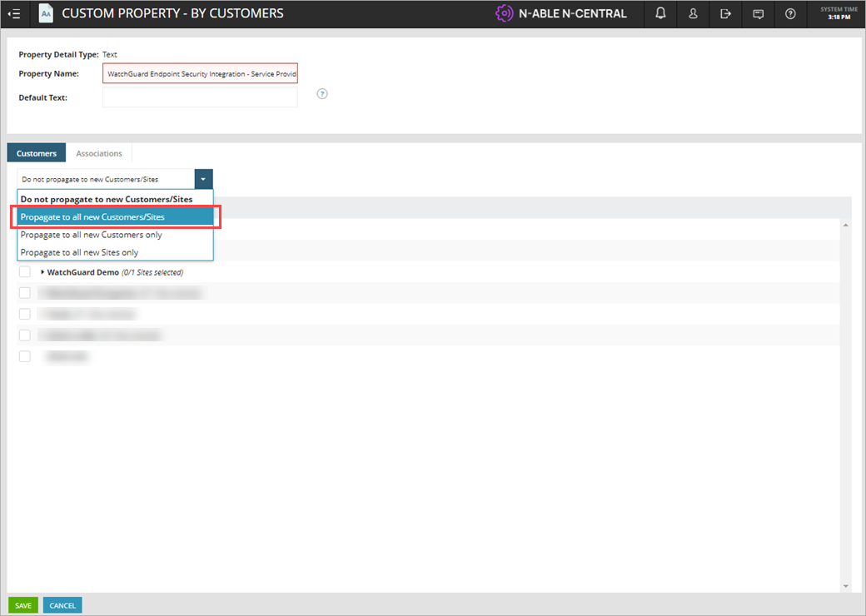The height and width of the screenshot is (616, 866).
Task: Click the user account icon
Action: click(693, 13)
